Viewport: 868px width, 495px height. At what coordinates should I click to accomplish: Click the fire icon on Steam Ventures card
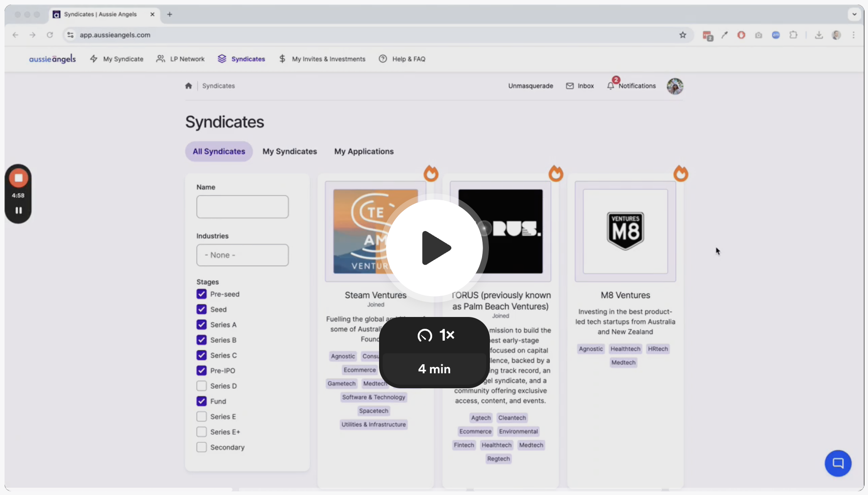pos(431,173)
